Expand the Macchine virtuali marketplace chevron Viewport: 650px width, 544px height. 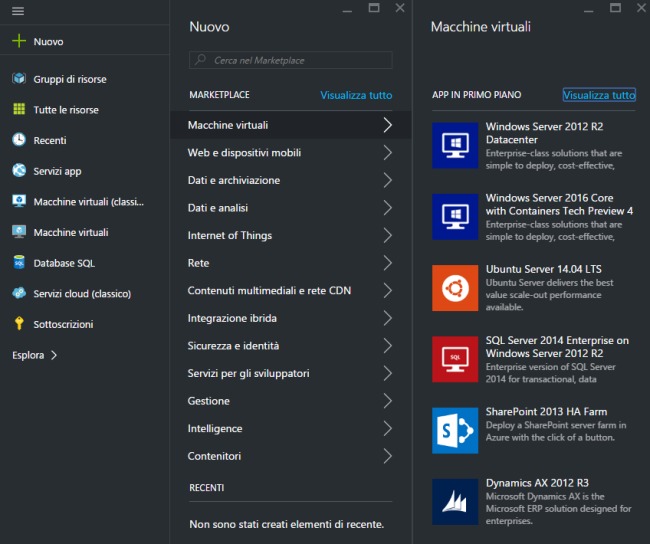(387, 125)
